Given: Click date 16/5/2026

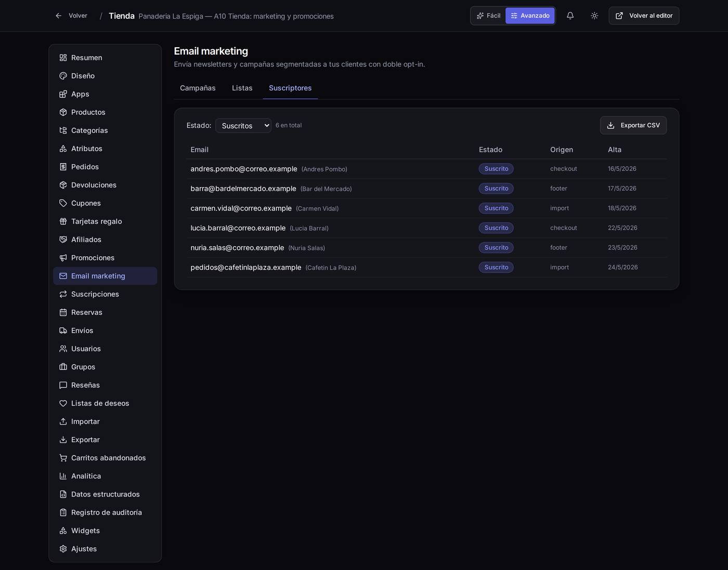Looking at the screenshot, I should (622, 169).
